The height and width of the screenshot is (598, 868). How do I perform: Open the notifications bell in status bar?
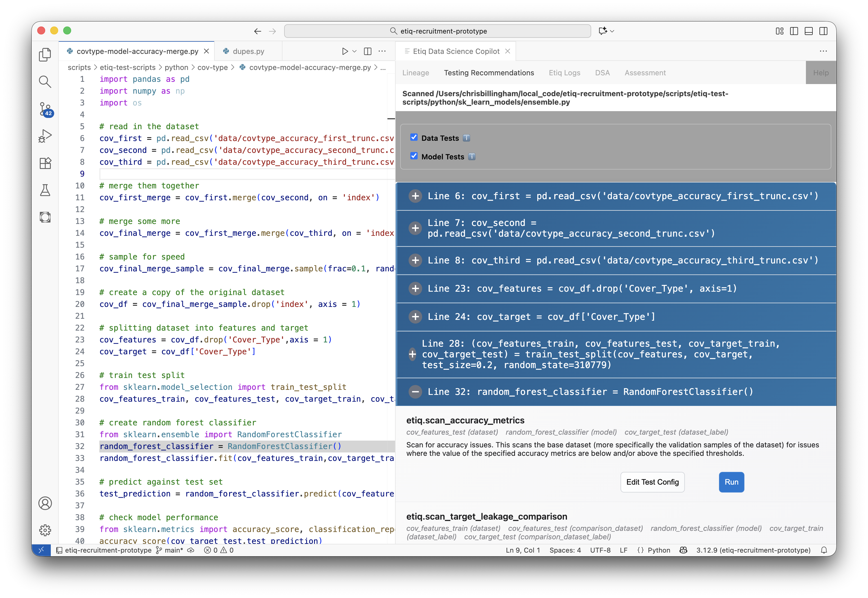pyautogui.click(x=824, y=550)
